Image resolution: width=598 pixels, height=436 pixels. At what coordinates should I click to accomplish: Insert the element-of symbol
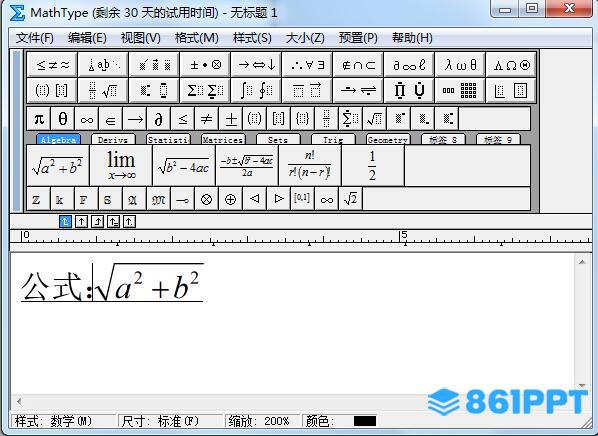tap(111, 119)
